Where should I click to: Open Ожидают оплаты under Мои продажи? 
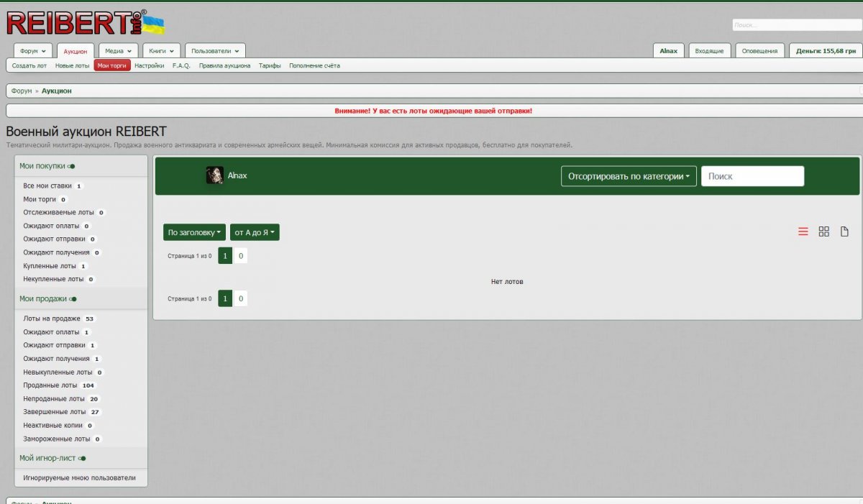(51, 332)
